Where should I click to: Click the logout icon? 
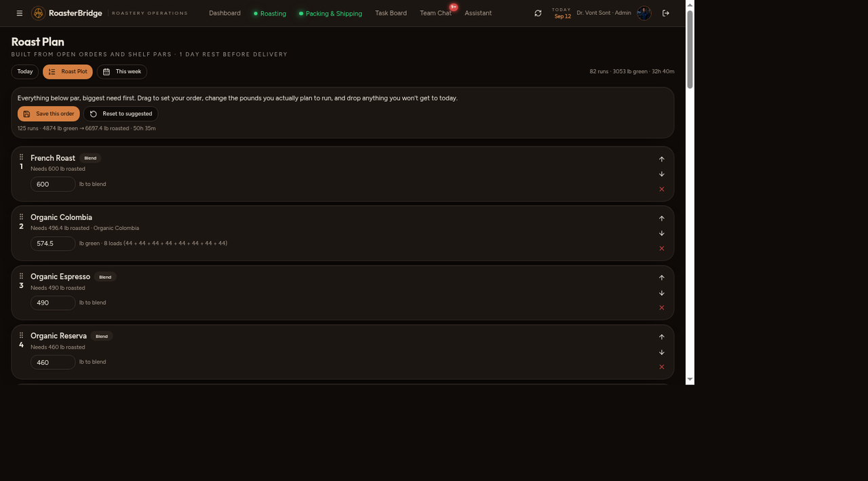coord(666,13)
